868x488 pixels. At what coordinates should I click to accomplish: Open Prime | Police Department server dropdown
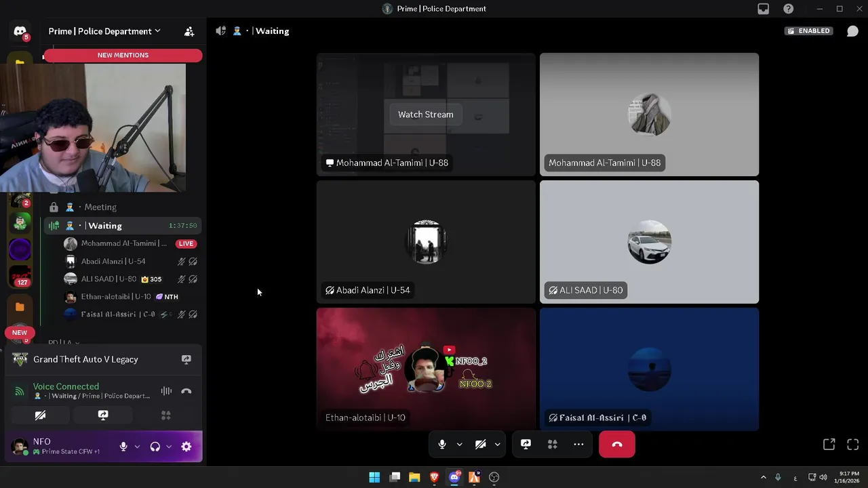pos(104,31)
